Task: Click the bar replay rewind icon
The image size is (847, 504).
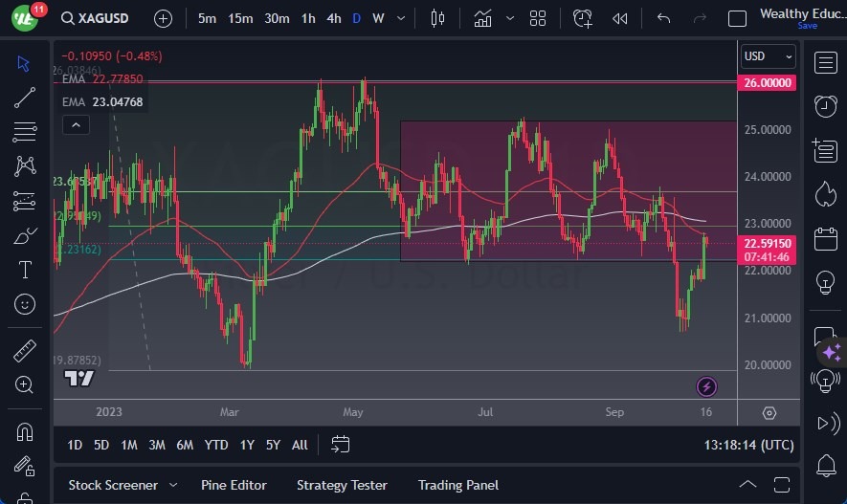Action: click(x=620, y=18)
